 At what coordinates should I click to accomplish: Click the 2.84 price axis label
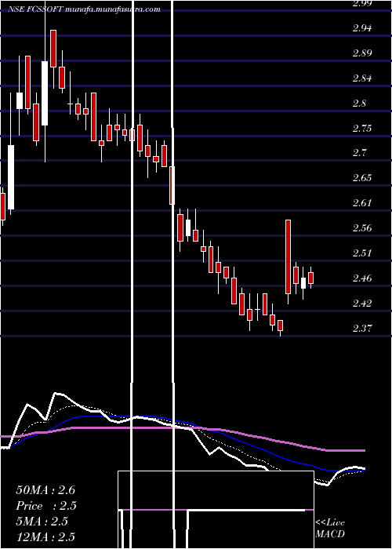(x=362, y=78)
